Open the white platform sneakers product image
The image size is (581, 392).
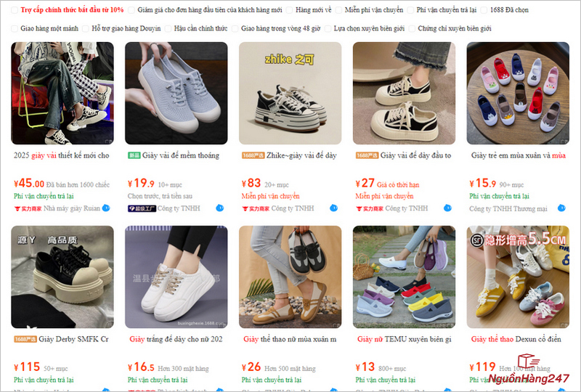pos(176,277)
